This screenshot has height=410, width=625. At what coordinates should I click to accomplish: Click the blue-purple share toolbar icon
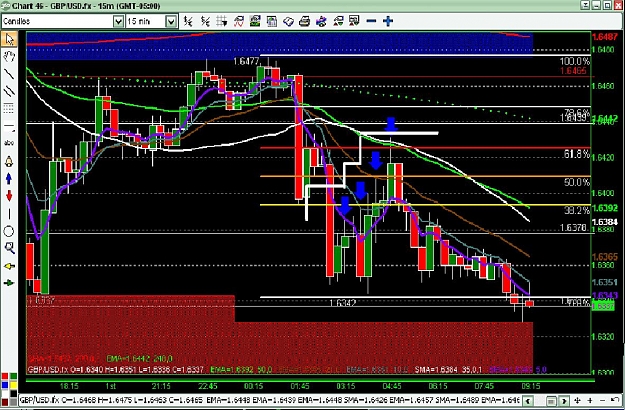[321, 21]
